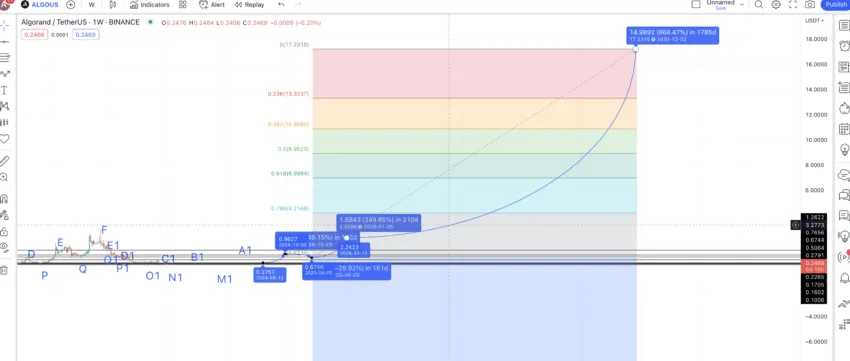The height and width of the screenshot is (361, 850).
Task: Click the red 0.2469 current price tag
Action: click(x=814, y=265)
